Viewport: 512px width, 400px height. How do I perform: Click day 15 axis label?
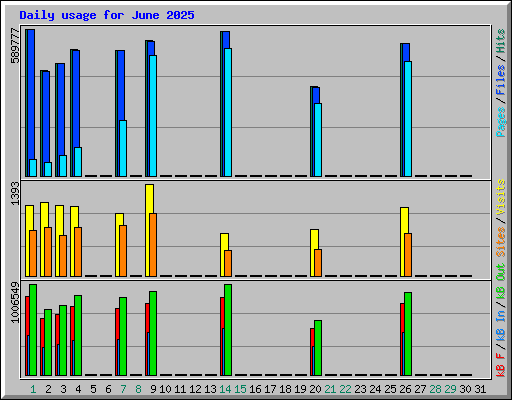point(240,389)
